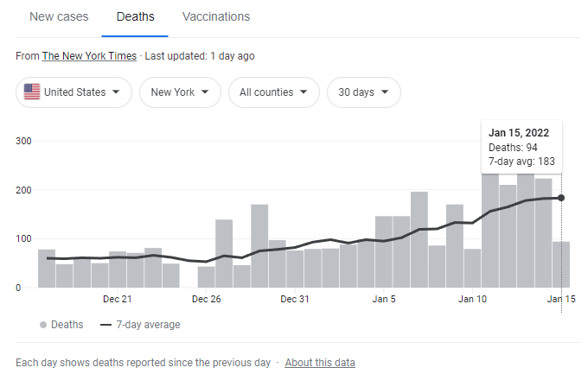Click the Jan 5 axis label
This screenshot has height=374, width=588.
coord(384,300)
